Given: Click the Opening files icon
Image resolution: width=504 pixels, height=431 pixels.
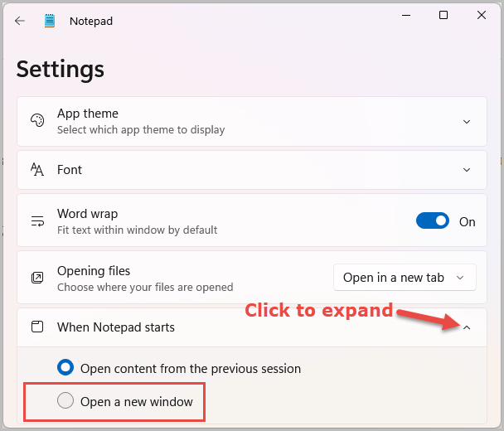Looking at the screenshot, I should tap(37, 278).
